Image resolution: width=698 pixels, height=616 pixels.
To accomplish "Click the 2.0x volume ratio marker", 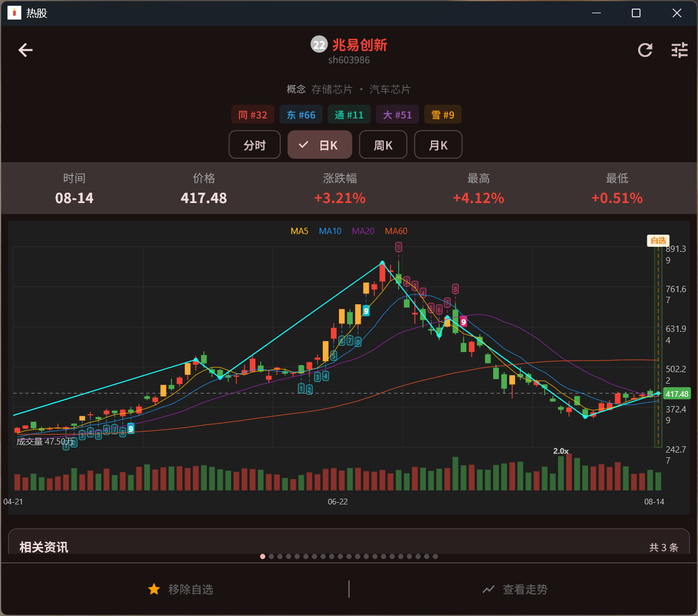I will 561,451.
